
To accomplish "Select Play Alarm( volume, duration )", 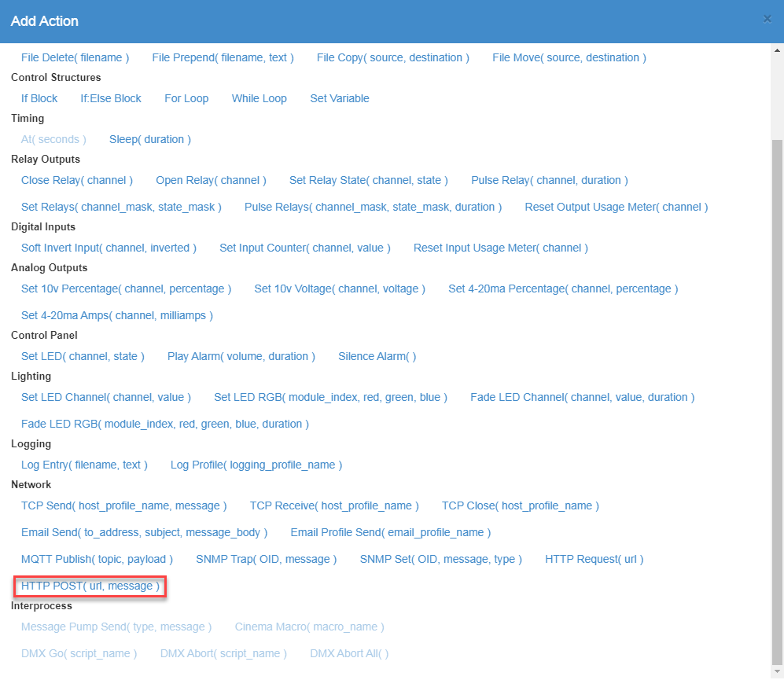I will pos(241,356).
